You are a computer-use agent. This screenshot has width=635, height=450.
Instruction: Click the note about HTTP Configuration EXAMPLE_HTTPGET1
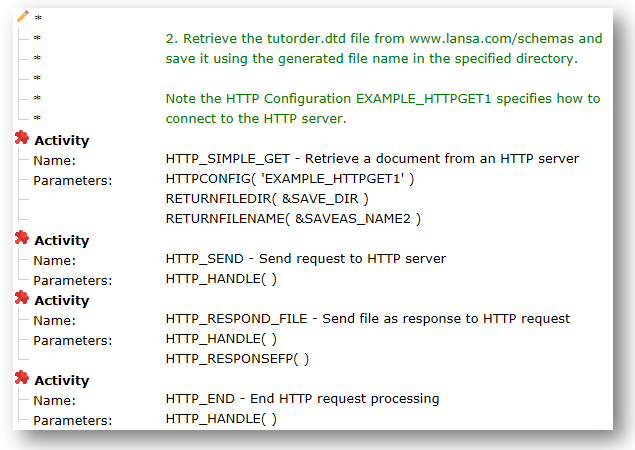(x=383, y=108)
